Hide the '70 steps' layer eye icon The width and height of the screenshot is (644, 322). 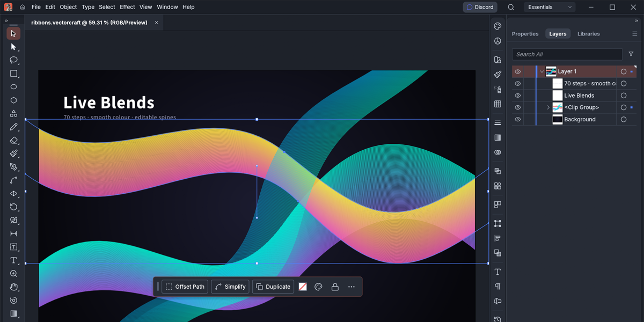pos(517,84)
